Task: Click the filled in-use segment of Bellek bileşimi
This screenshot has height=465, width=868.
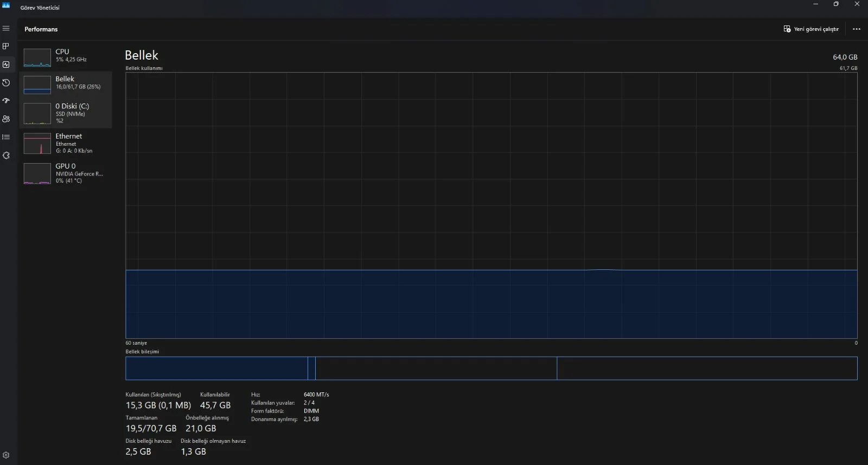Action: [216, 369]
